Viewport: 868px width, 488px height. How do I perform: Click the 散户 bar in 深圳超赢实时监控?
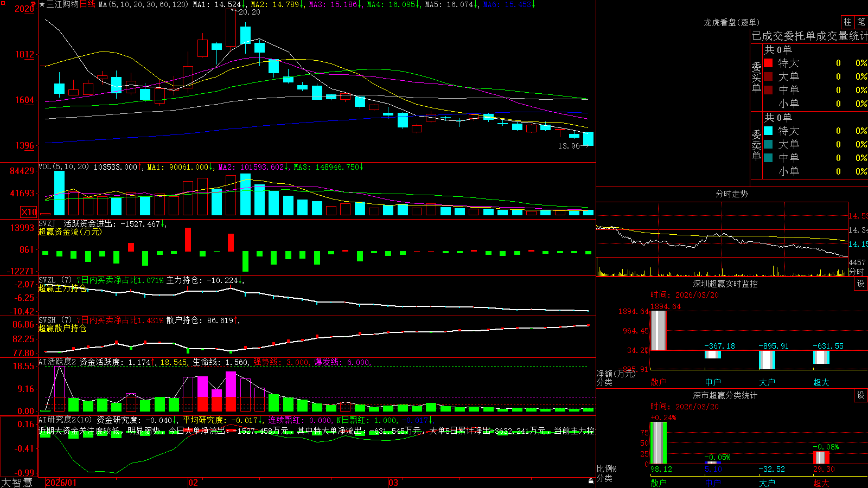tap(658, 330)
